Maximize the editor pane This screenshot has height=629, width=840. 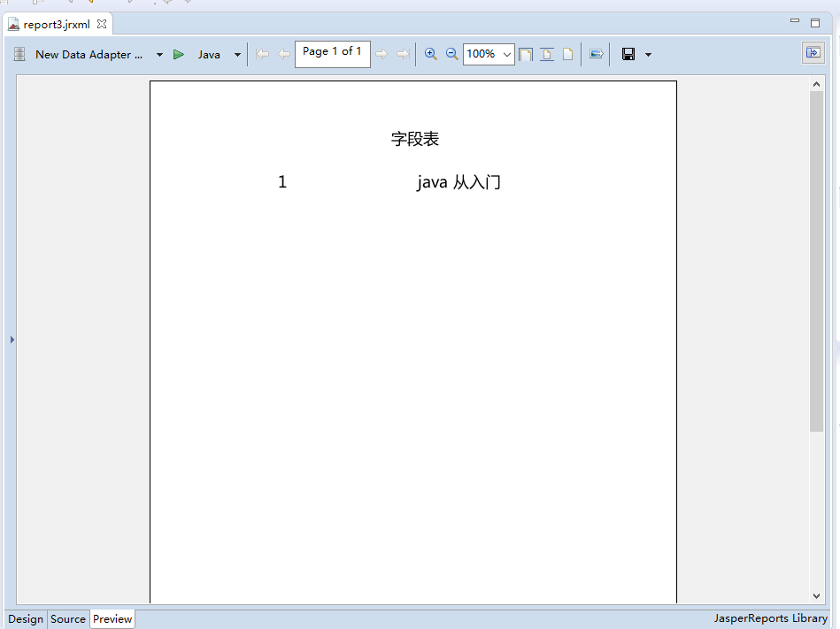[815, 22]
